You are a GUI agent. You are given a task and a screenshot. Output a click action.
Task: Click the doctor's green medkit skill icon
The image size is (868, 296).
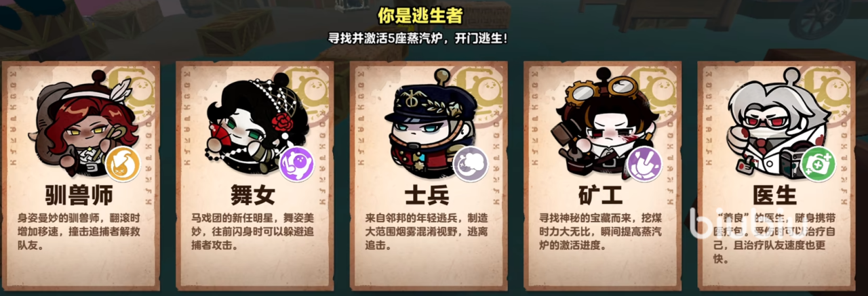tap(818, 164)
